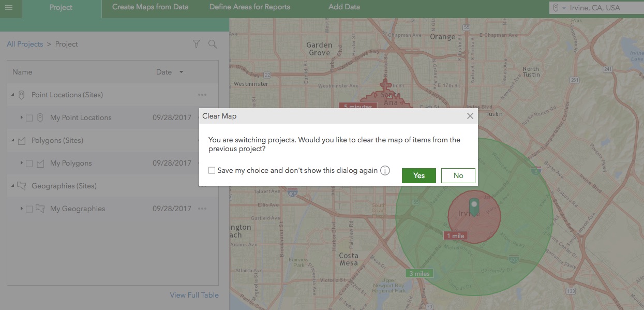
Task: Collapse the Polygons (Sites) group
Action: (x=12, y=141)
